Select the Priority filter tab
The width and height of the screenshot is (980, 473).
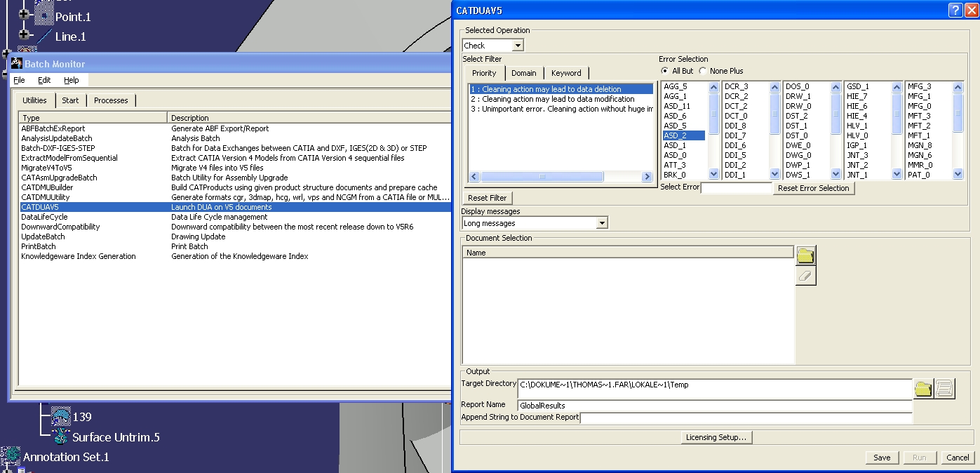(484, 73)
